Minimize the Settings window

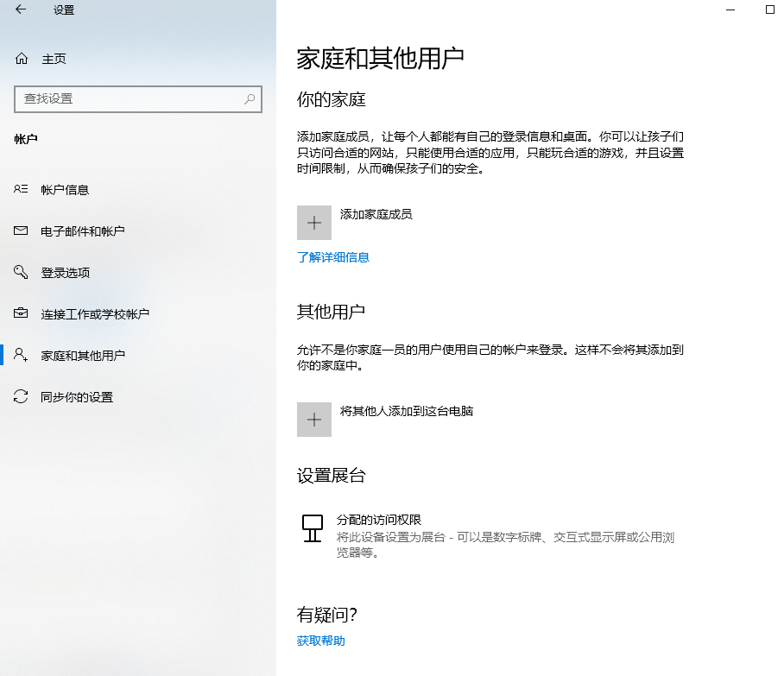730,10
